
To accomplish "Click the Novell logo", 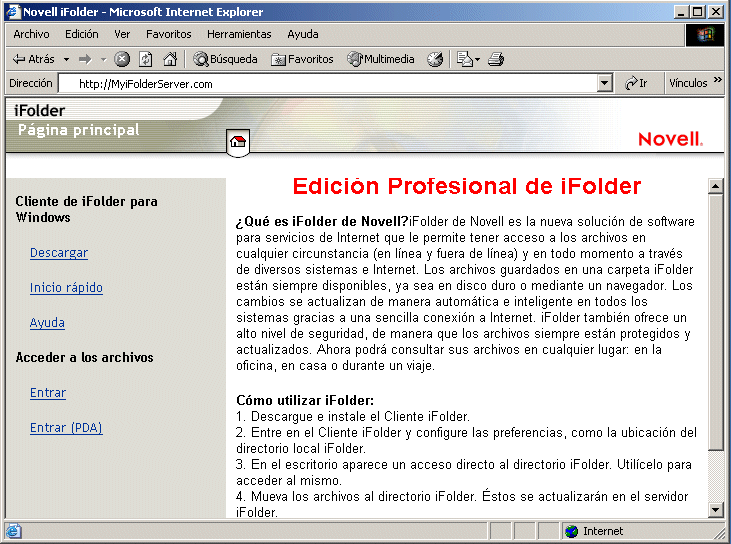I will pyautogui.click(x=670, y=139).
